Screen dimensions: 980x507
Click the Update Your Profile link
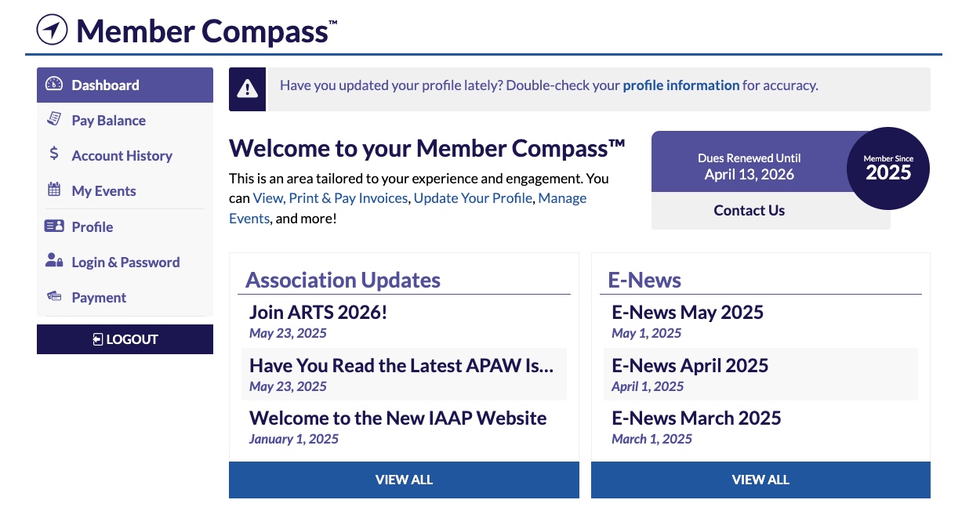click(x=474, y=198)
